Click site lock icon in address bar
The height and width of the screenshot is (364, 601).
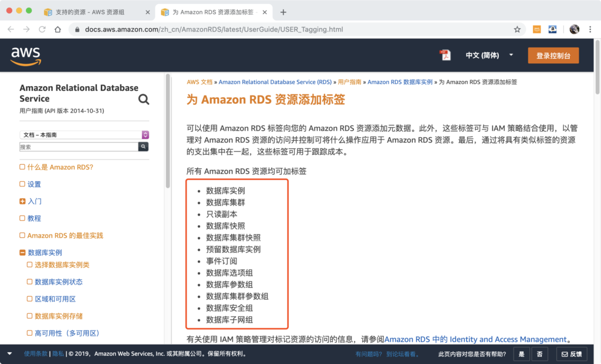click(x=77, y=29)
